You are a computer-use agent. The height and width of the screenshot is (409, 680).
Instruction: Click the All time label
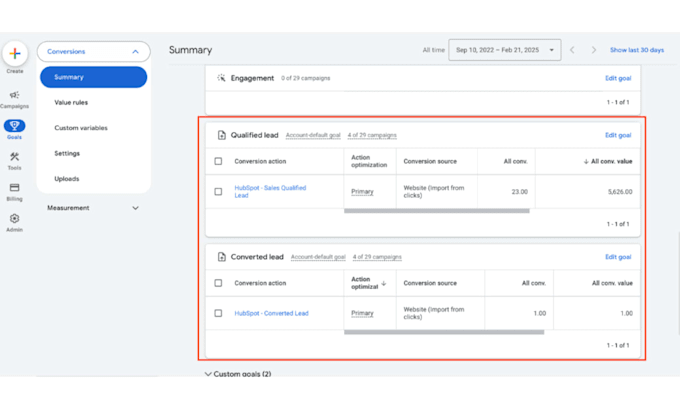click(434, 50)
